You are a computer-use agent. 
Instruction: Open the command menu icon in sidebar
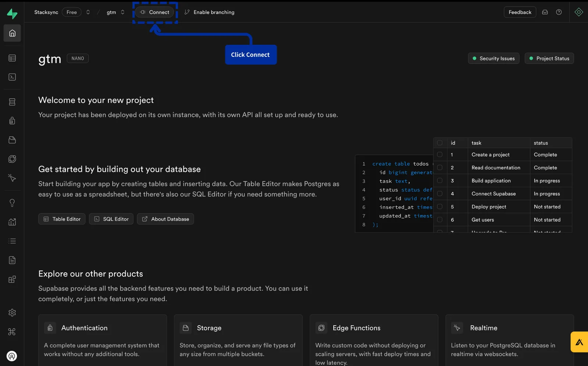12,332
